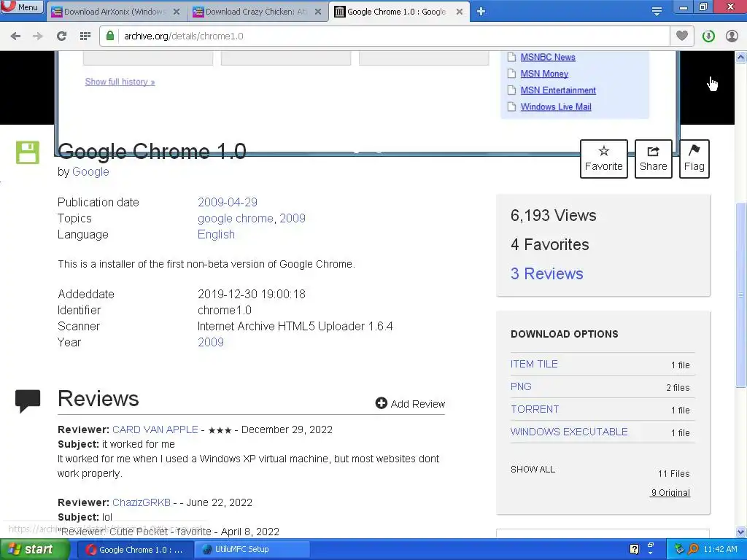The height and width of the screenshot is (560, 747).
Task: Go forward with the forward arrow
Action: 38,36
